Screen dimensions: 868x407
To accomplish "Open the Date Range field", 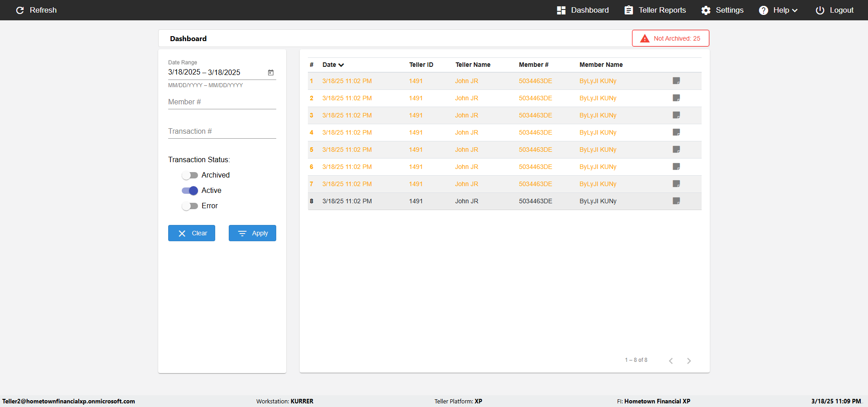I will coord(217,72).
